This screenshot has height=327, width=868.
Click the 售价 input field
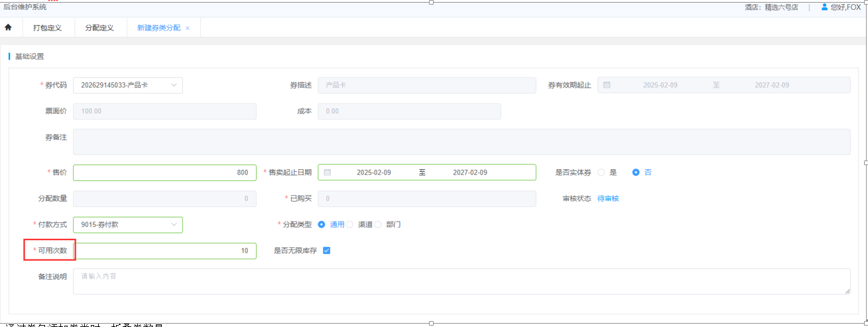pyautogui.click(x=164, y=172)
